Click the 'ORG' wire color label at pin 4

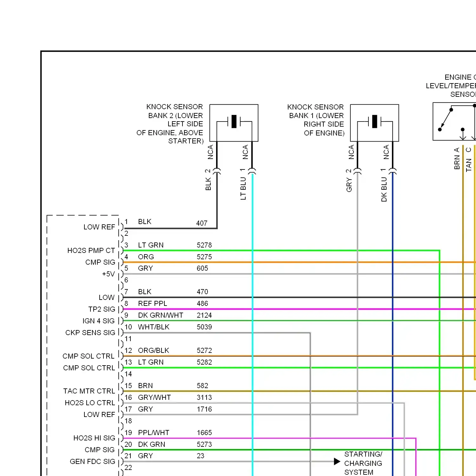pos(146,257)
